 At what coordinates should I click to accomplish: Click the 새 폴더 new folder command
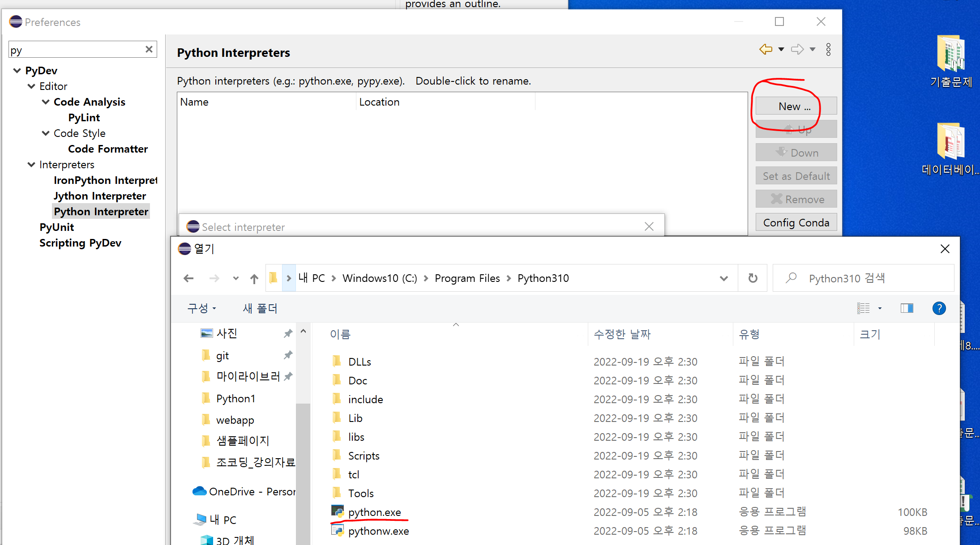(x=260, y=308)
